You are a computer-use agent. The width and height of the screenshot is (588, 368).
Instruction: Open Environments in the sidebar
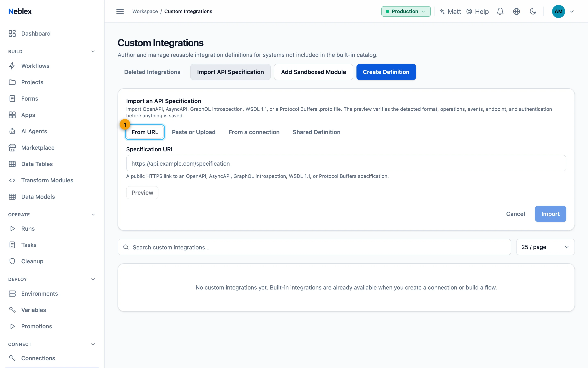[x=52, y=293]
